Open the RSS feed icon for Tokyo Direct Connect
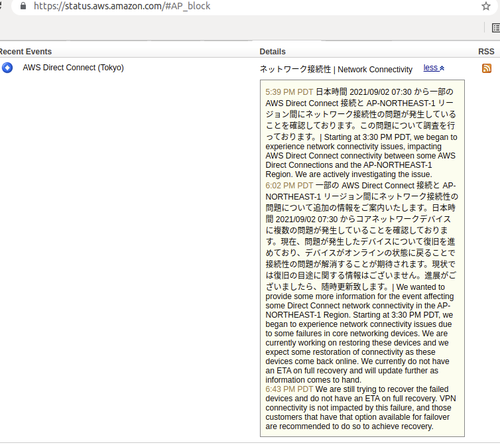Screen dimensions: 500x445 point(487,68)
